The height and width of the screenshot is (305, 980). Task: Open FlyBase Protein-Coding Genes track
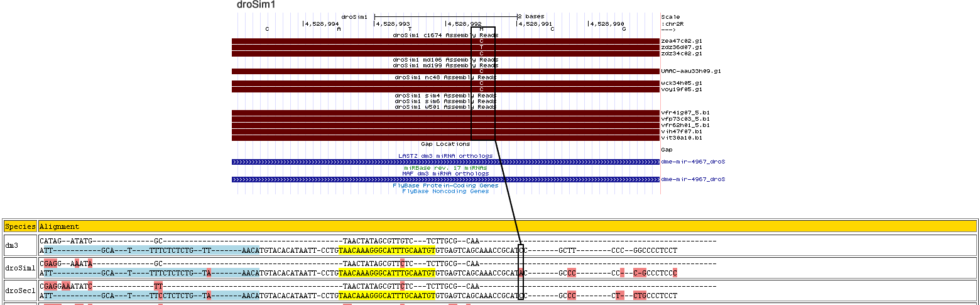point(445,186)
